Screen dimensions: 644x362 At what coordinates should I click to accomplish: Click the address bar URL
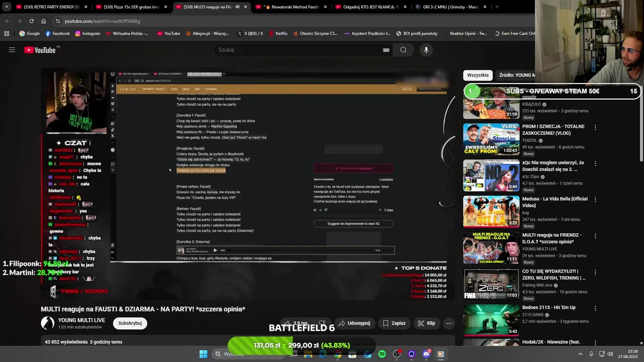[102, 21]
